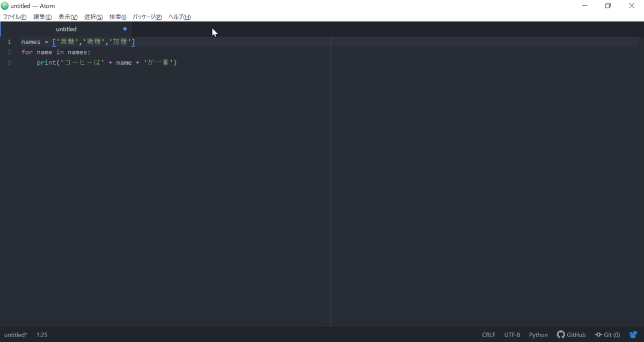Open the ファイル(F) menu
This screenshot has height=342, width=644.
tap(14, 17)
